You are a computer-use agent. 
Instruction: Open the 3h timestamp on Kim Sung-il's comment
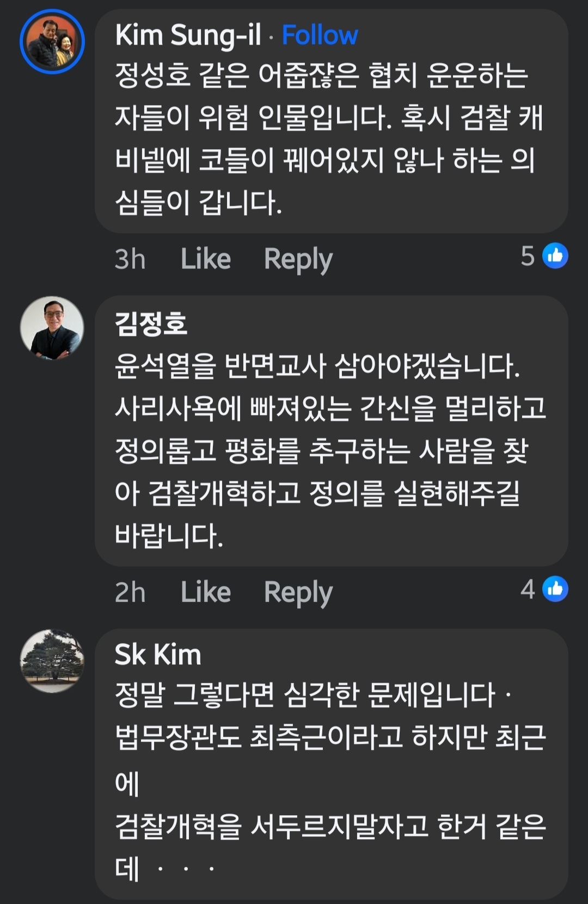point(131,258)
